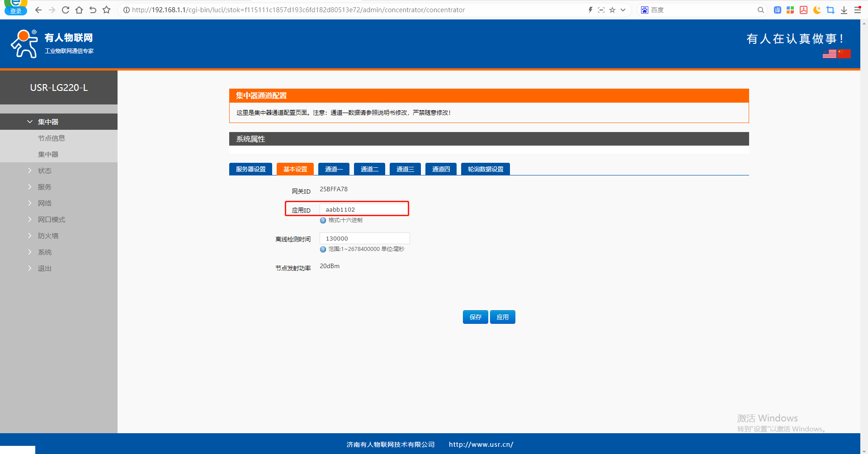The width and height of the screenshot is (868, 454).
Task: Open the translate extension icon
Action: pyautogui.click(x=778, y=10)
